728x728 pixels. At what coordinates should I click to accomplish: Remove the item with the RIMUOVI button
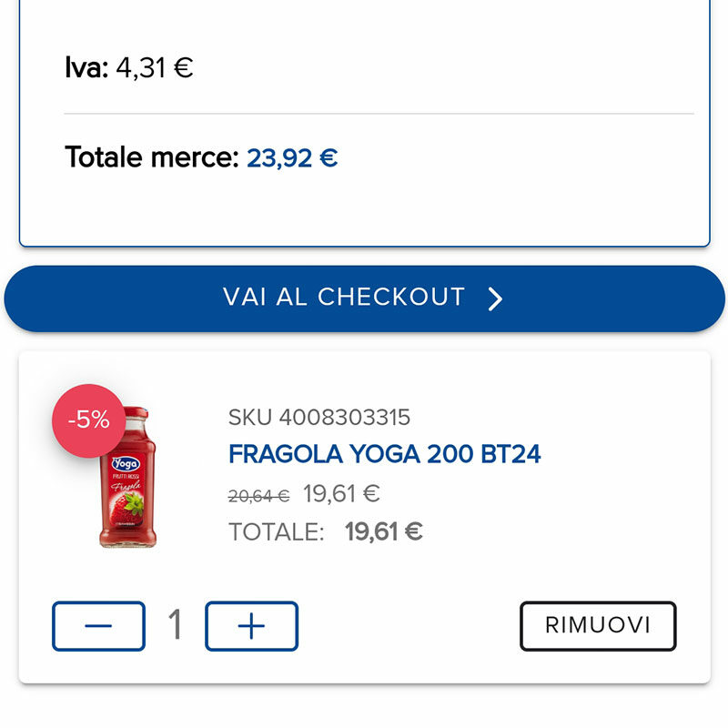point(598,626)
